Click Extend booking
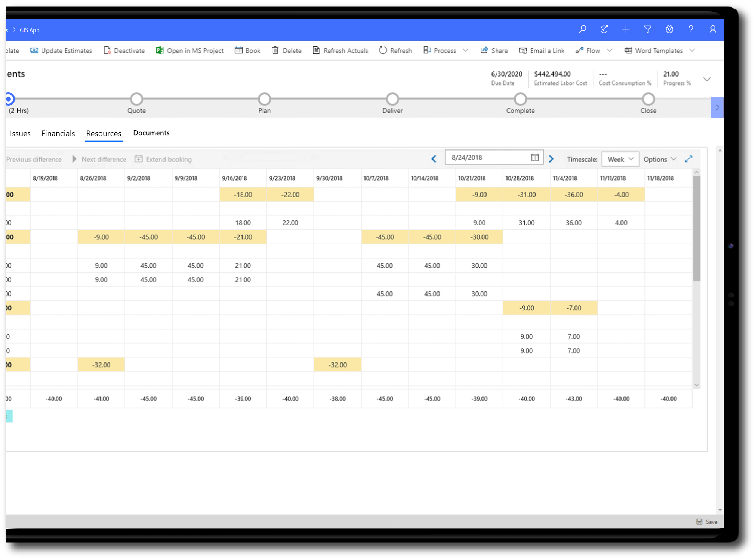756x560 pixels. 163,159
